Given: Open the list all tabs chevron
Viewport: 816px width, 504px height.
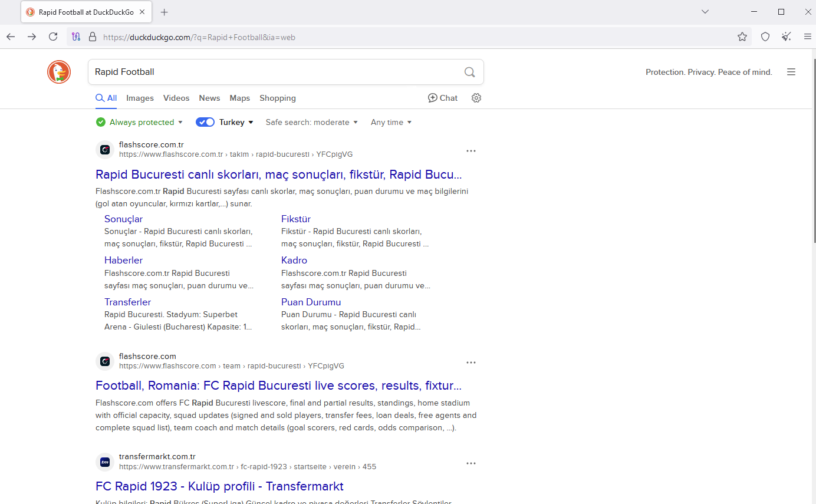Looking at the screenshot, I should click(705, 12).
